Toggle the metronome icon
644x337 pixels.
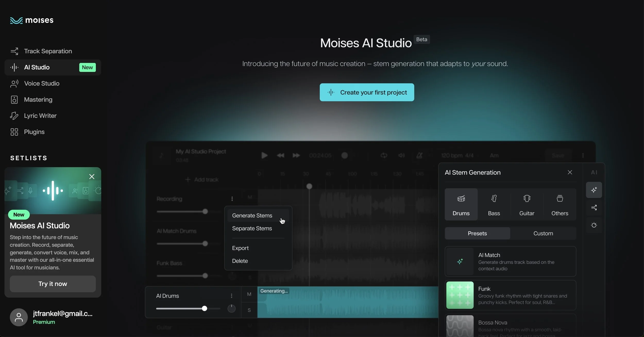point(419,155)
